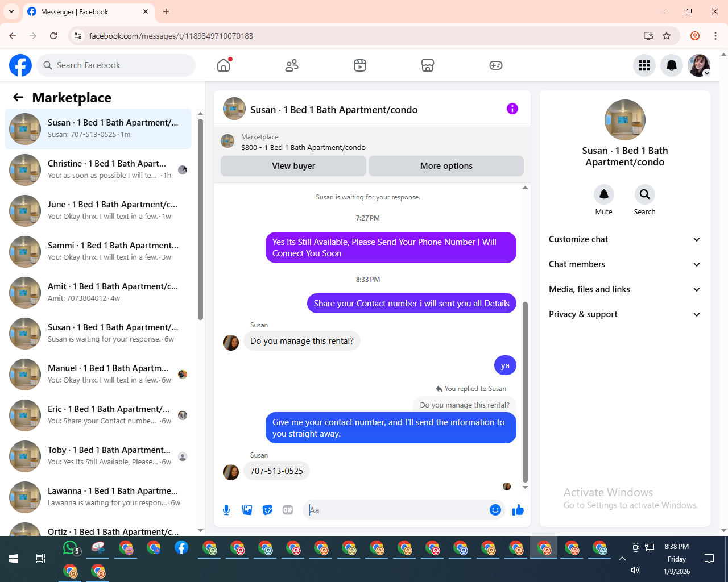Open Christine's 1 Bed 1 Bath conversation
This screenshot has height=582, width=728.
pos(98,170)
